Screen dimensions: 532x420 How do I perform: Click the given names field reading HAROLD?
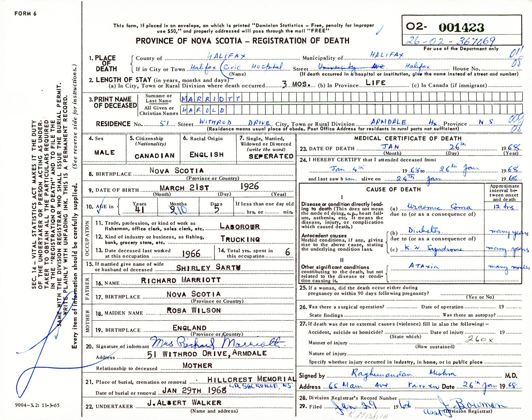tap(202, 110)
